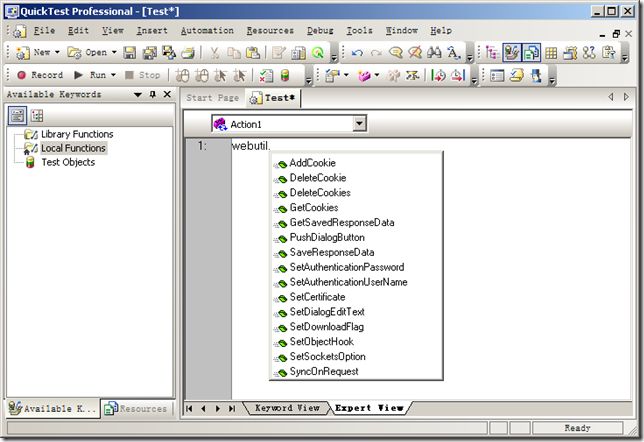Toggle the Available Keywords auto-hide pin
Screen dimensions: 644x442
(153, 94)
